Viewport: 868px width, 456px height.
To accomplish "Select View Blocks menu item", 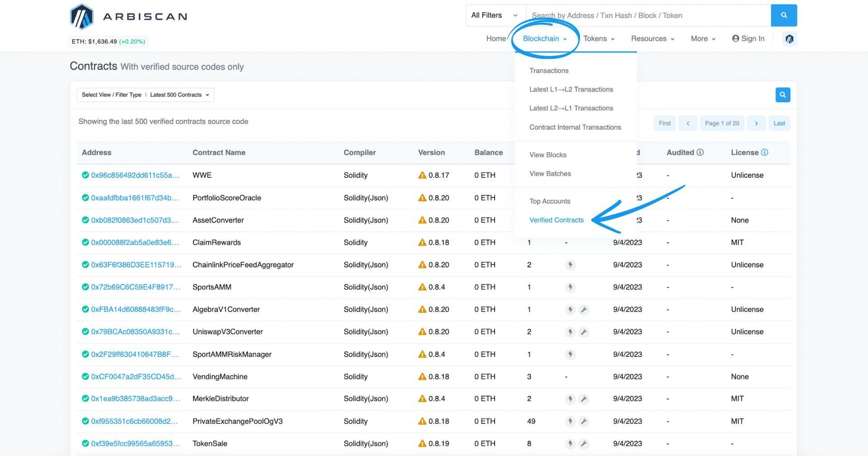I will pos(547,155).
